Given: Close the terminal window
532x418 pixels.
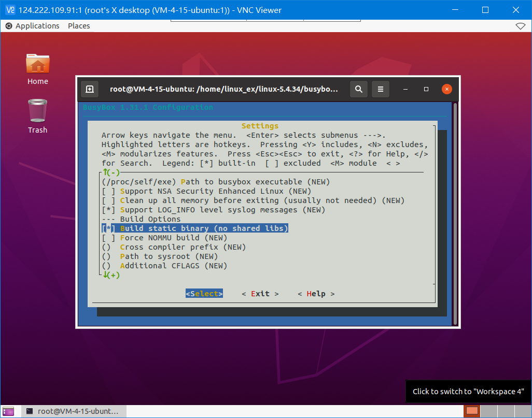Looking at the screenshot, I should click(x=447, y=89).
